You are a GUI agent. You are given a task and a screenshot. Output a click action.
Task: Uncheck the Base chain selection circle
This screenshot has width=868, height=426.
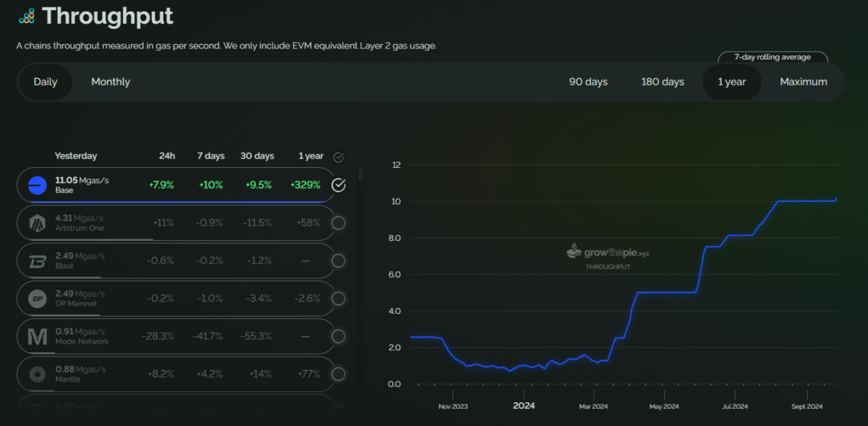pyautogui.click(x=339, y=185)
